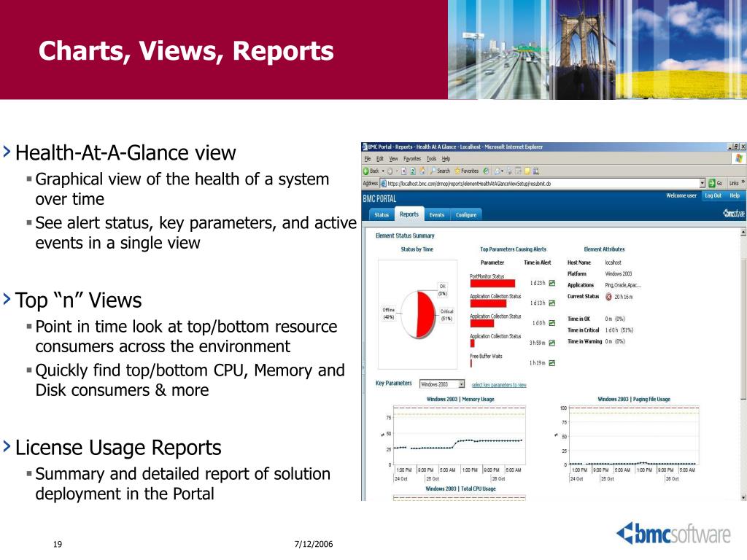Open chart icon beside 1 d 13 h
747x560 pixels.
click(x=551, y=303)
